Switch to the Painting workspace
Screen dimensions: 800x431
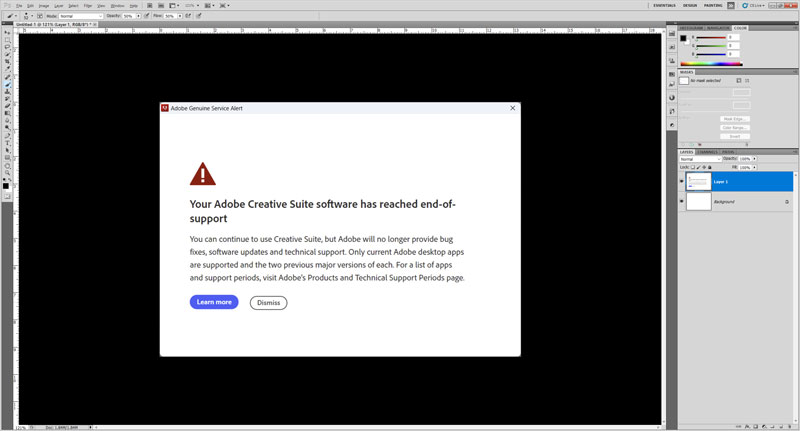click(713, 6)
